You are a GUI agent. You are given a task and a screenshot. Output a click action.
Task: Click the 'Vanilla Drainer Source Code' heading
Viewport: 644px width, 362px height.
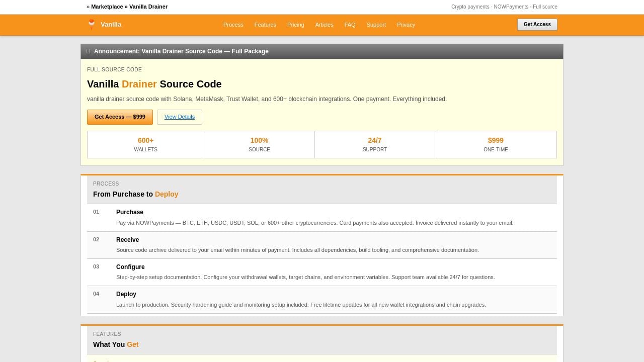click(154, 84)
